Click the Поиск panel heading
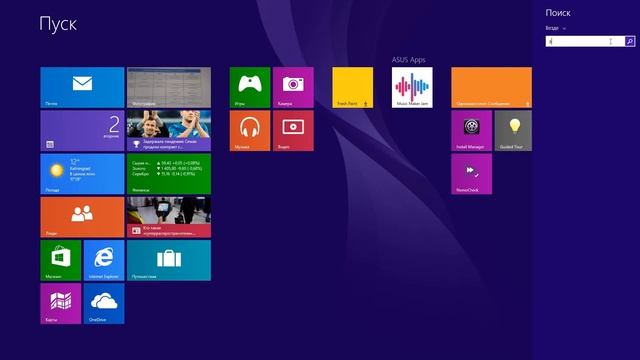 point(558,13)
